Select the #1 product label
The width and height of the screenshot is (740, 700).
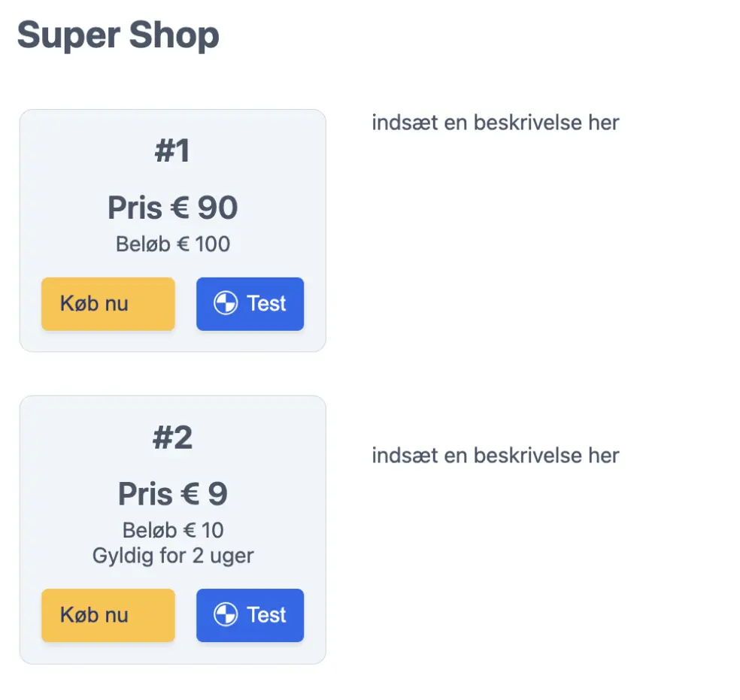point(173,150)
